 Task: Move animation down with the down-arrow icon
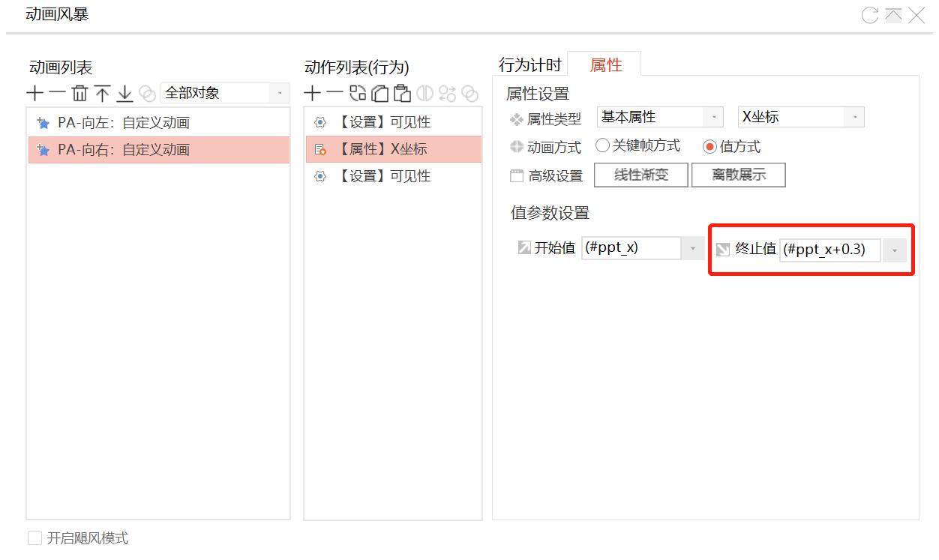[124, 94]
